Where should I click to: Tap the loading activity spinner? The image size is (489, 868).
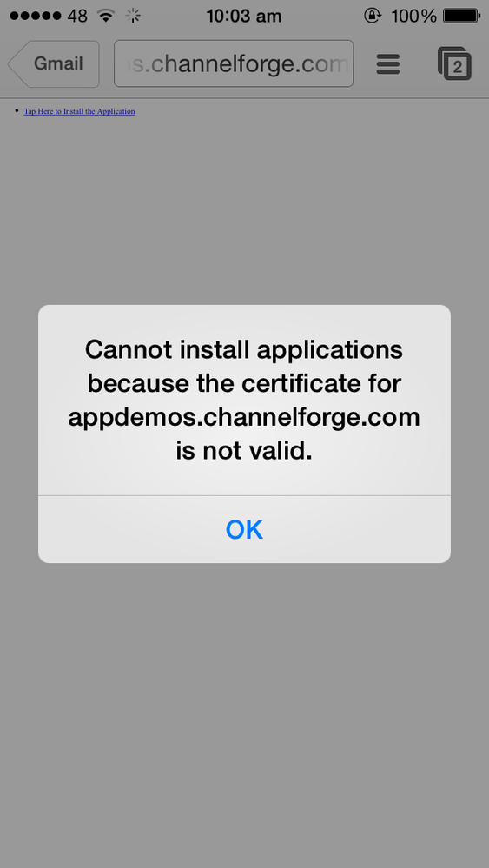133,16
